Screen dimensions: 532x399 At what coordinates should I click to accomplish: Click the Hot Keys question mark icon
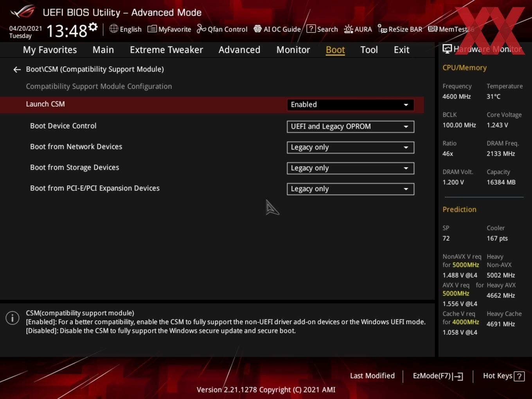click(519, 376)
